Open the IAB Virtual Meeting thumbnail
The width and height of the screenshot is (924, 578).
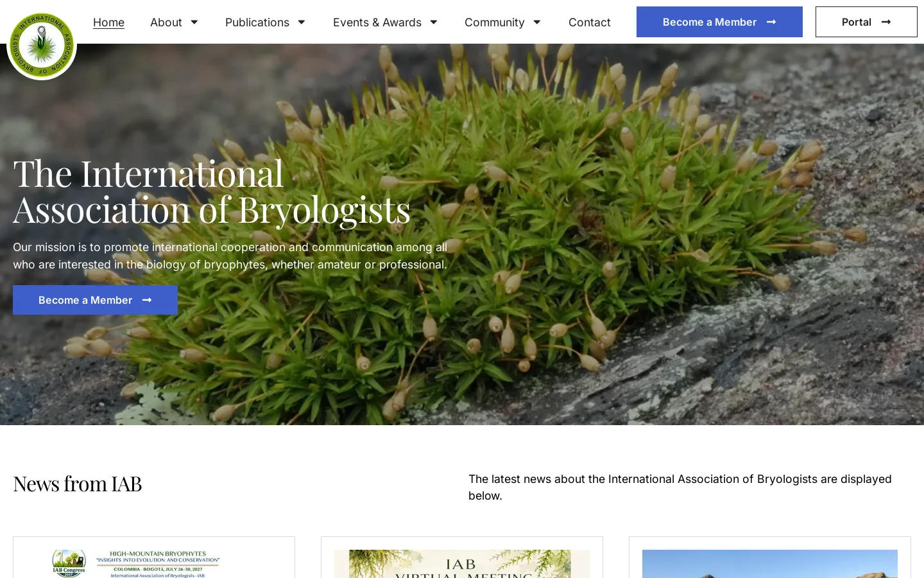462,564
